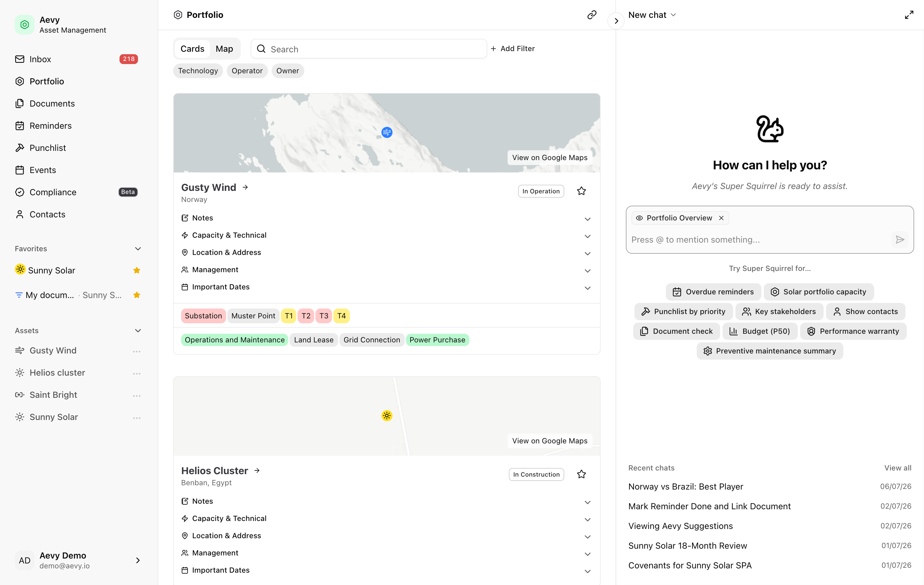The width and height of the screenshot is (924, 585).
Task: Favorite the Gusty Wind asset star
Action: (581, 191)
